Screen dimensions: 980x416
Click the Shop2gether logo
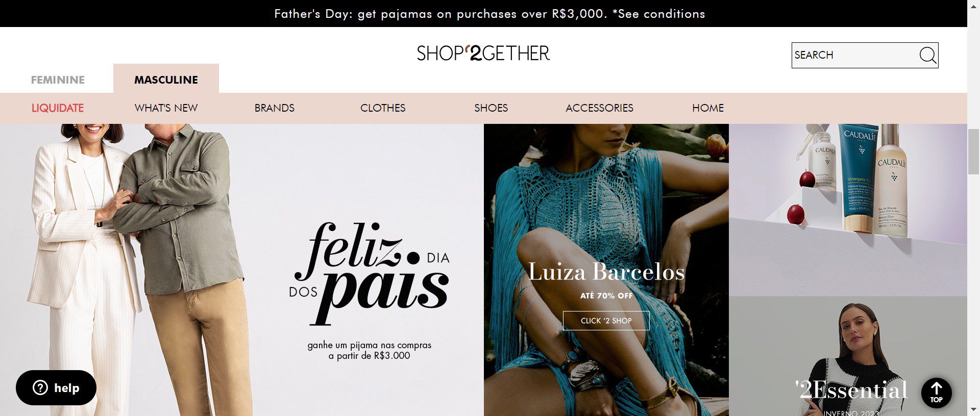click(483, 53)
